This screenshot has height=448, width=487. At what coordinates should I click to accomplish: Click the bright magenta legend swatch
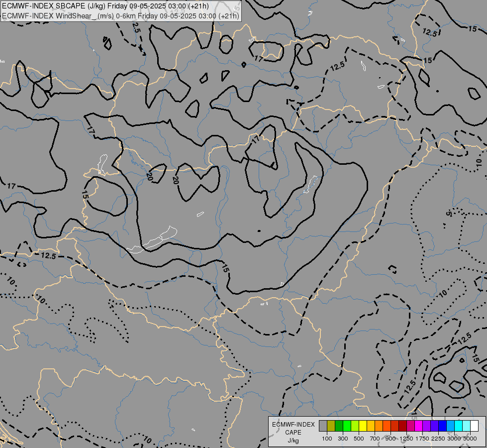(x=419, y=426)
